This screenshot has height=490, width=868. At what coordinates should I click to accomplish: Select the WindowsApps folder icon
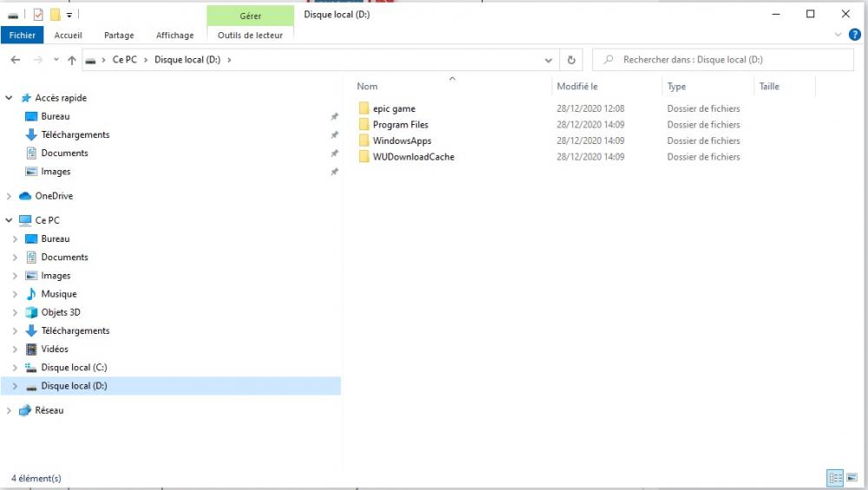click(x=364, y=140)
